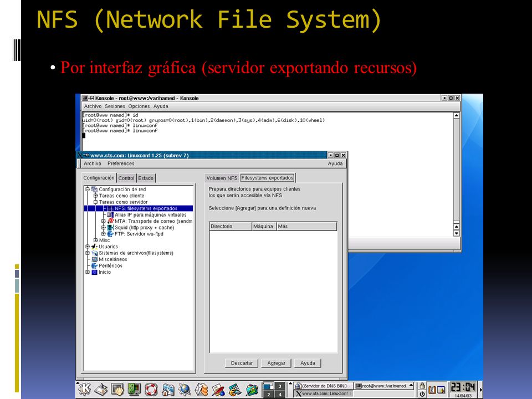The image size is (532, 399).
Task: Select the Filesystems exportados tab
Action: 267,178
